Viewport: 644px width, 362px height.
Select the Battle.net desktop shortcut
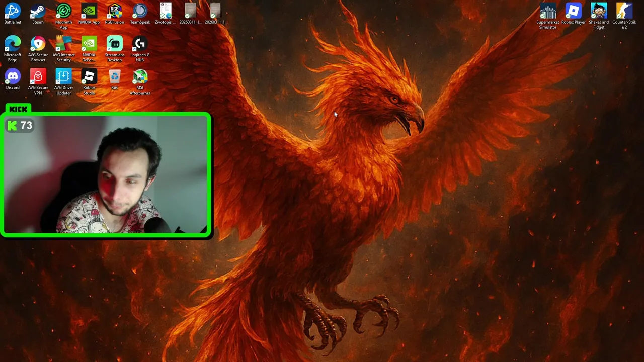click(x=13, y=14)
